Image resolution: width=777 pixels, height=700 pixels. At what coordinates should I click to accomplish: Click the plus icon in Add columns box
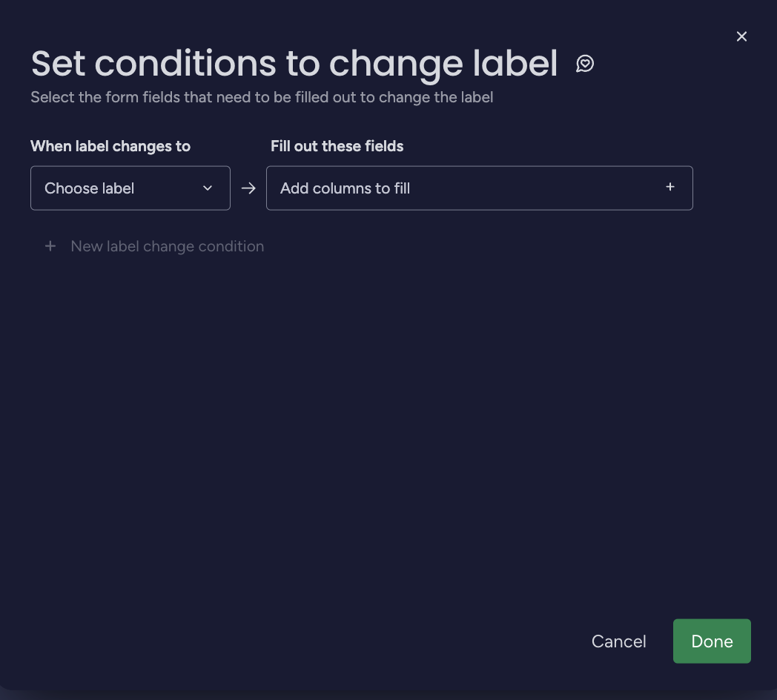670,187
